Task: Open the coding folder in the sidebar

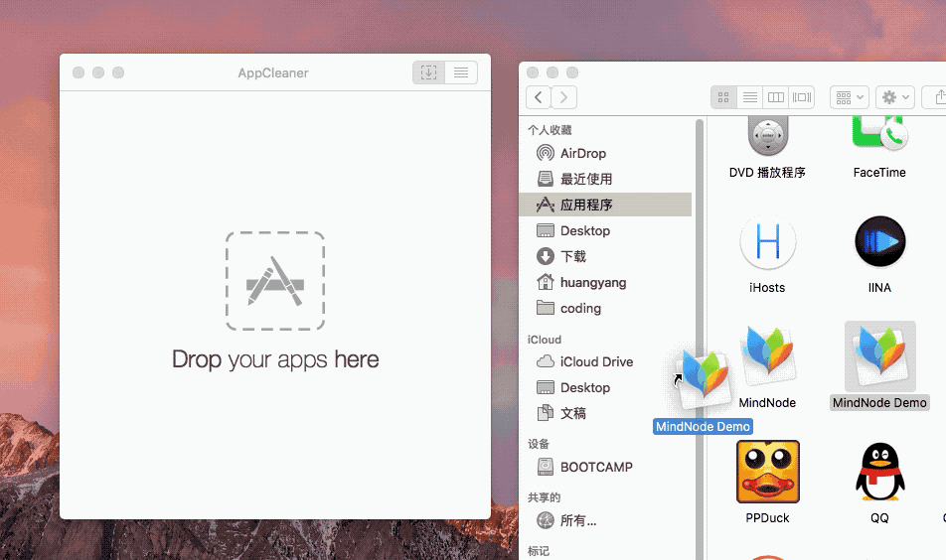Action: (x=605, y=309)
